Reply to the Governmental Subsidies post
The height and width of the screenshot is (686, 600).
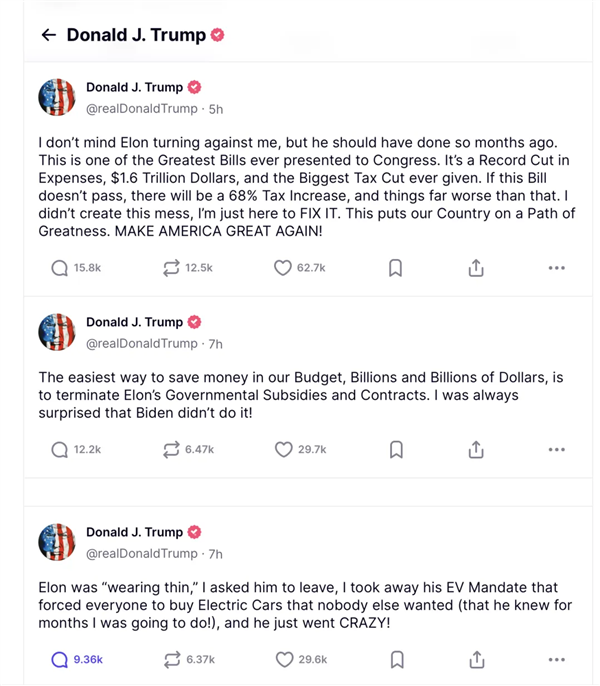tap(60, 450)
